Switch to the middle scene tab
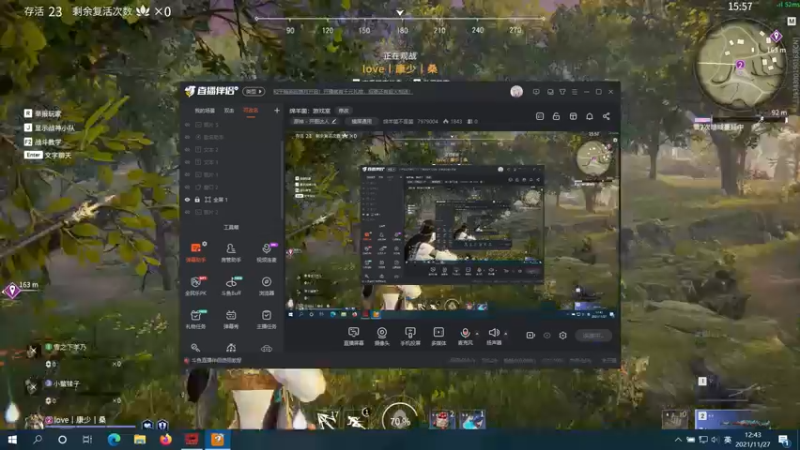This screenshot has height=450, width=800. pos(229,110)
